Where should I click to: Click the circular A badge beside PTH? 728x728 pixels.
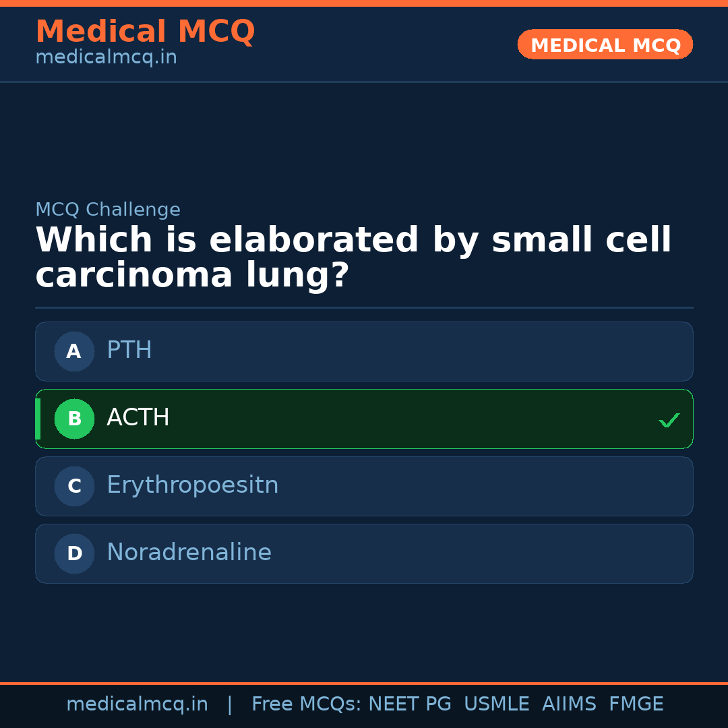click(74, 351)
